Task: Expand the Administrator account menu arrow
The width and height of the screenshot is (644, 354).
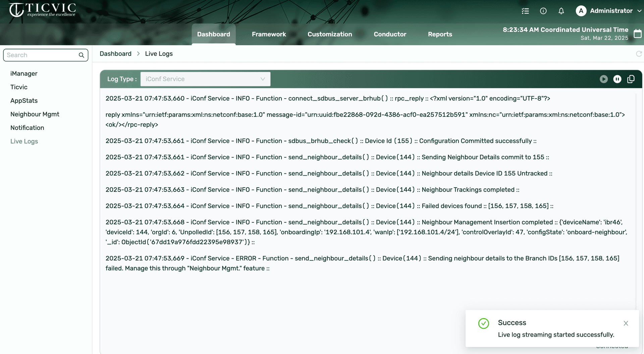Action: [x=639, y=11]
